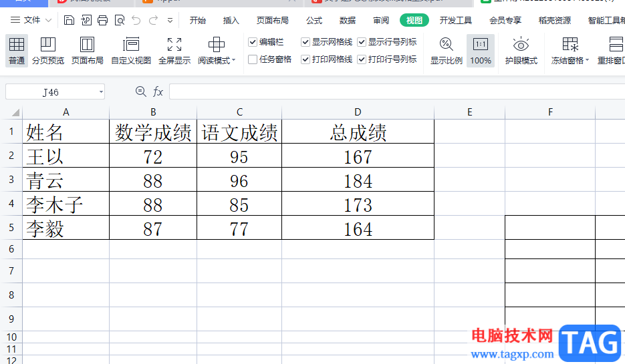The width and height of the screenshot is (625, 364).
Task: Open the 页面布局 view icon
Action: pyautogui.click(x=88, y=51)
